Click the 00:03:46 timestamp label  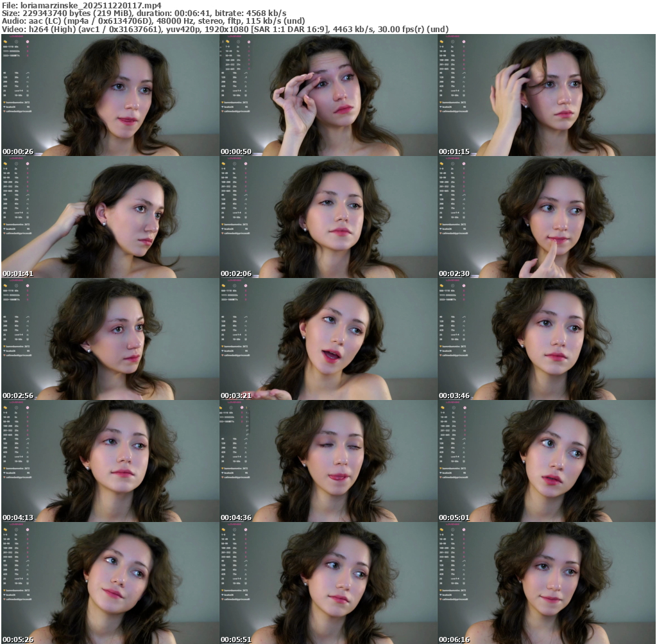pos(454,396)
